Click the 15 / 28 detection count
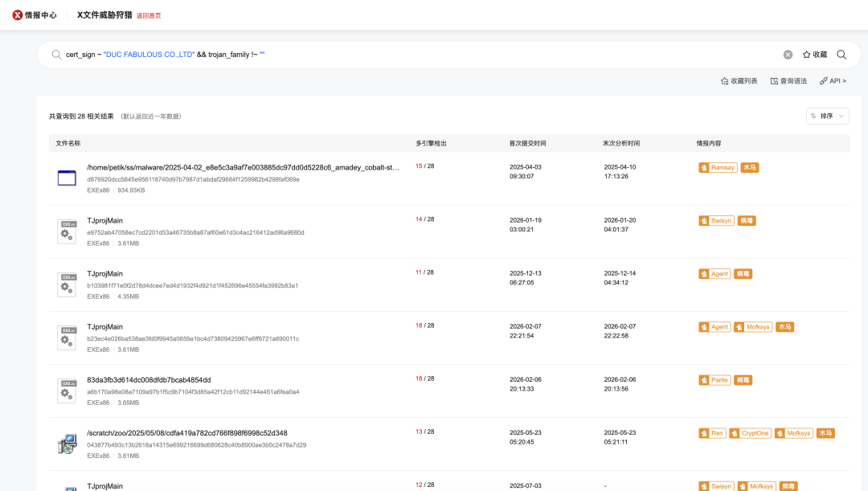 click(424, 166)
